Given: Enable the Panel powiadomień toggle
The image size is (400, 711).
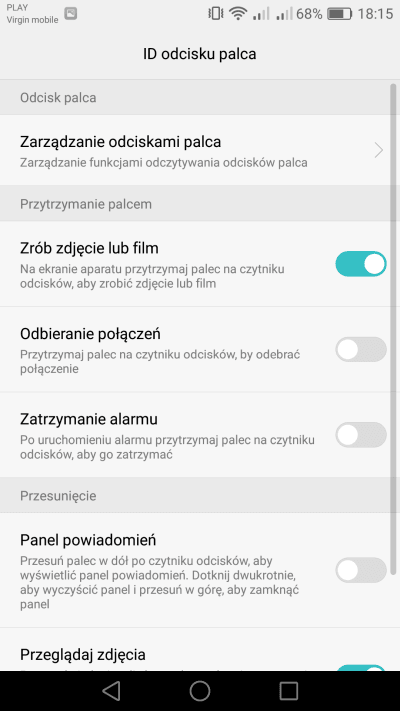Looking at the screenshot, I should point(361,570).
